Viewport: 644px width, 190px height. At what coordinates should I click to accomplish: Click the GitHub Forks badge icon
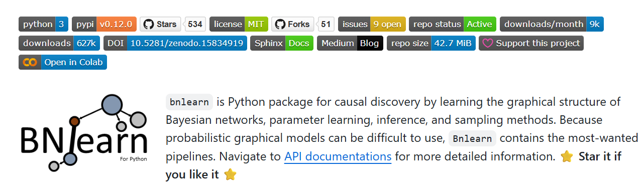(x=280, y=24)
